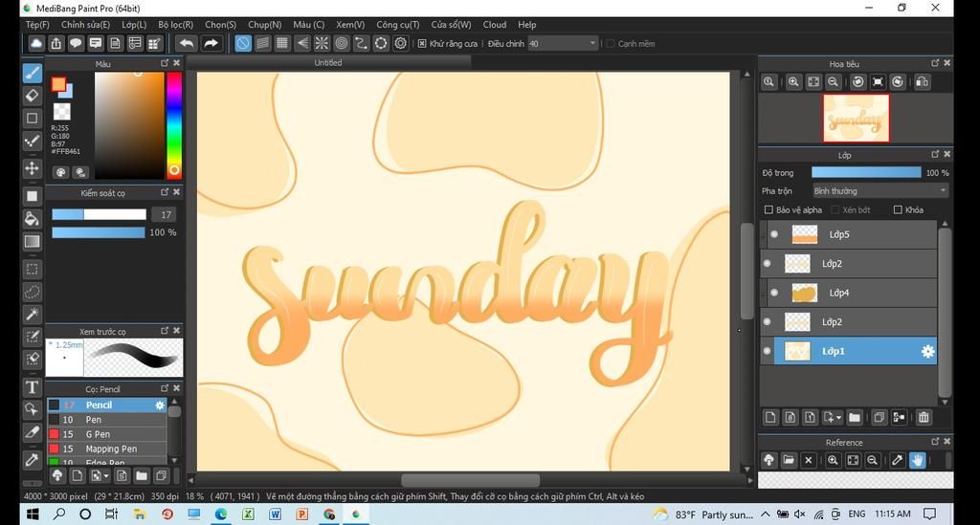Select the Magic Wand tool
The height and width of the screenshot is (525, 980).
tap(33, 314)
